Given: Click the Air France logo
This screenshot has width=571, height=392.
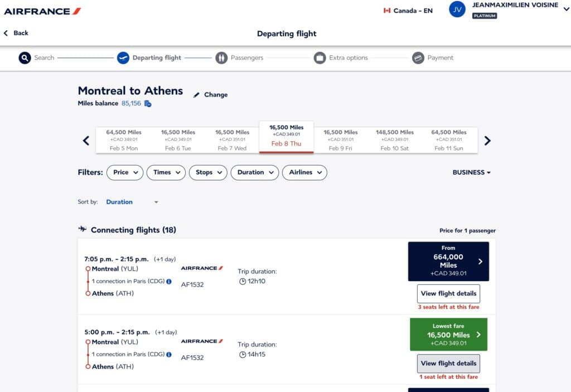Looking at the screenshot, I should point(42,11).
